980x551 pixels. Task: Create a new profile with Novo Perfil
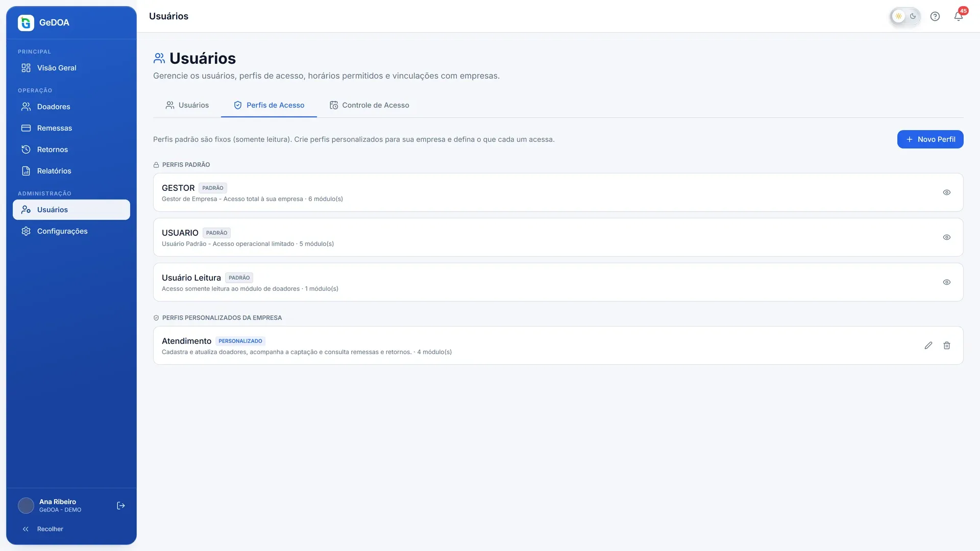pos(930,139)
